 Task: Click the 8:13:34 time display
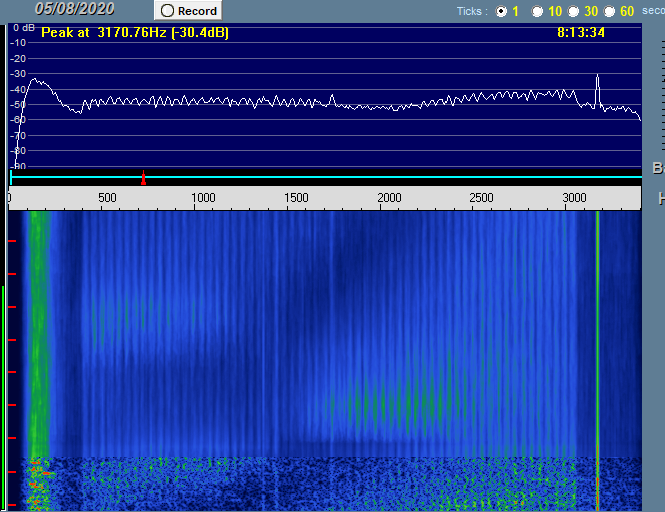[580, 32]
